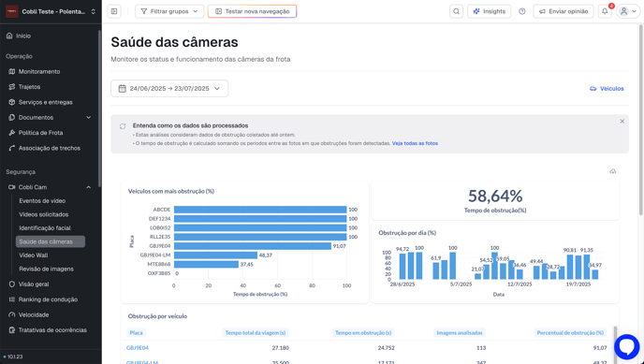Click Enviar opinião button
Viewport: 644px width, 364px height.
pos(563,11)
